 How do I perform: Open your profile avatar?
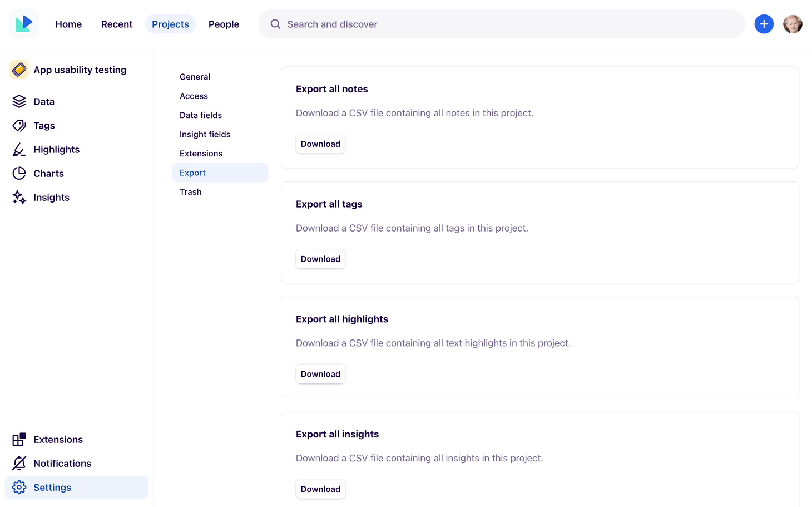click(x=792, y=24)
